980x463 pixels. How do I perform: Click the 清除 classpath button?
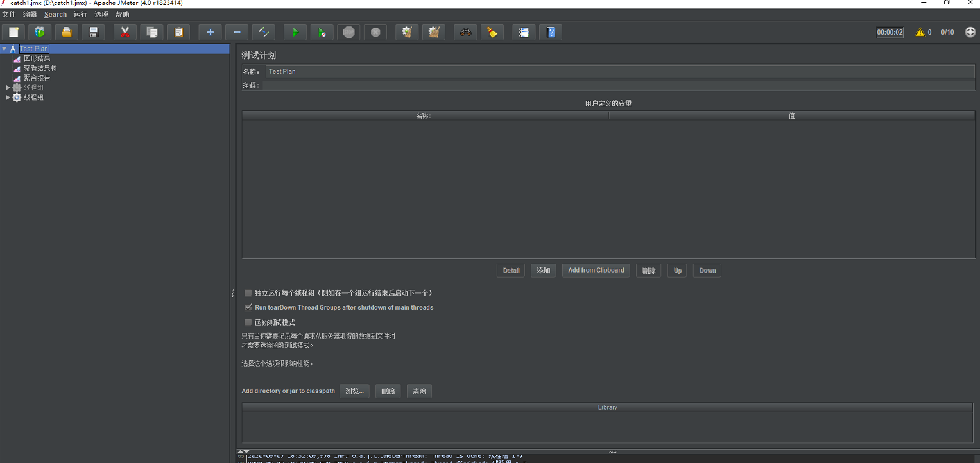point(419,391)
